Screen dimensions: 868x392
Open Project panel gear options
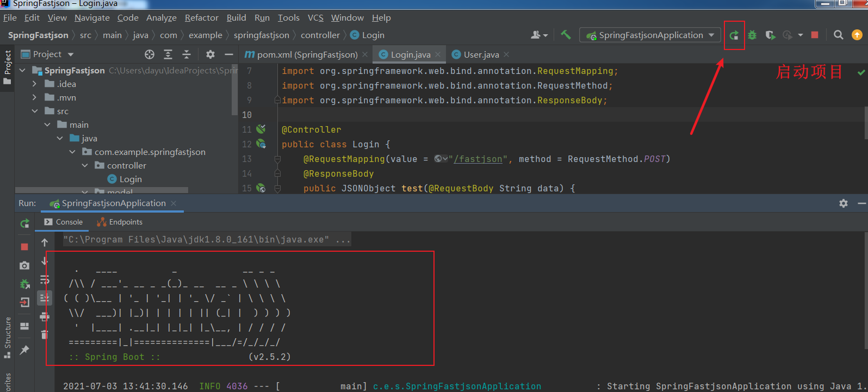210,54
